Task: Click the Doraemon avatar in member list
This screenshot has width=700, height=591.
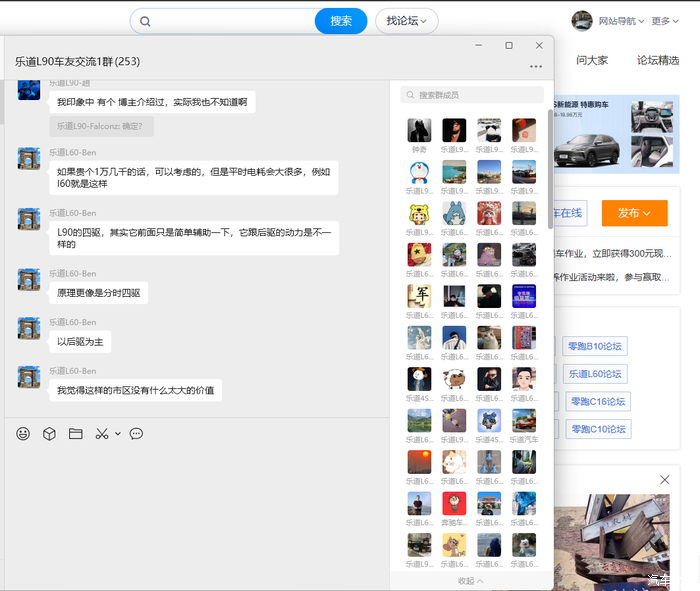Action: [420, 171]
